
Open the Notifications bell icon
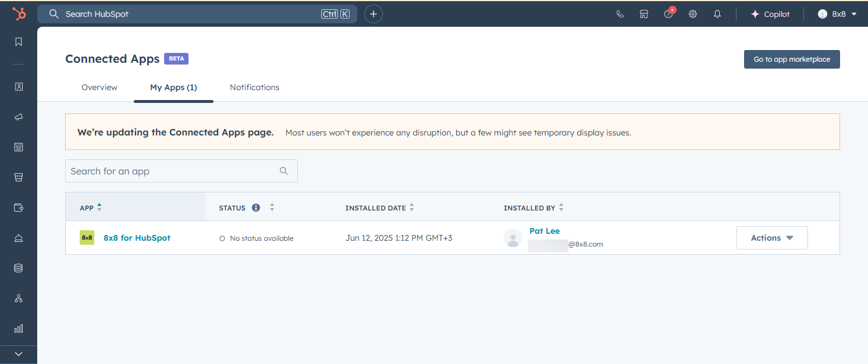[717, 14]
